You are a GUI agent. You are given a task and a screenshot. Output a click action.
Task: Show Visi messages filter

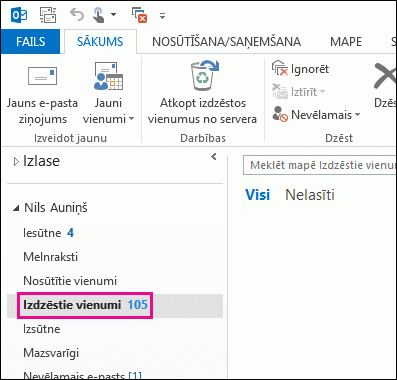click(257, 195)
